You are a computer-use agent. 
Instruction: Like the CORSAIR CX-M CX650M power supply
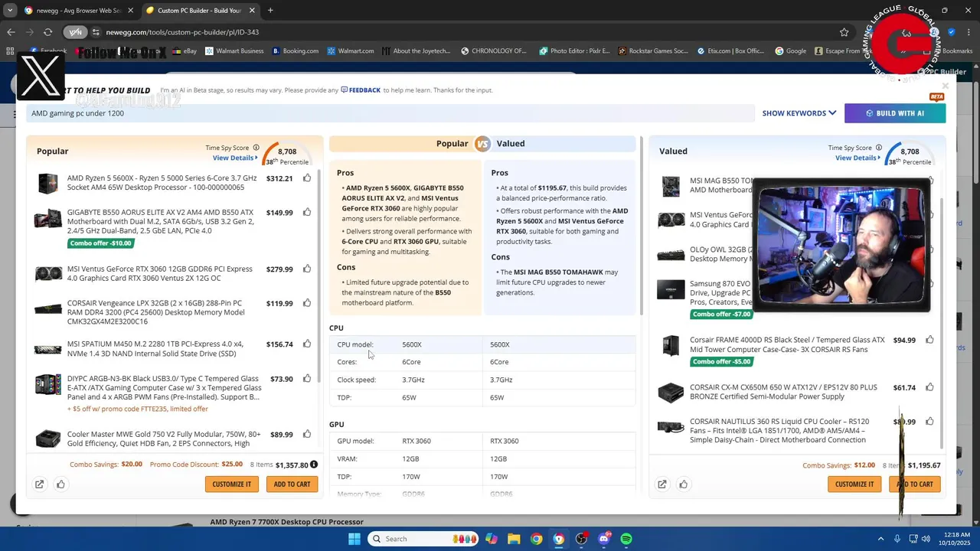click(x=929, y=388)
